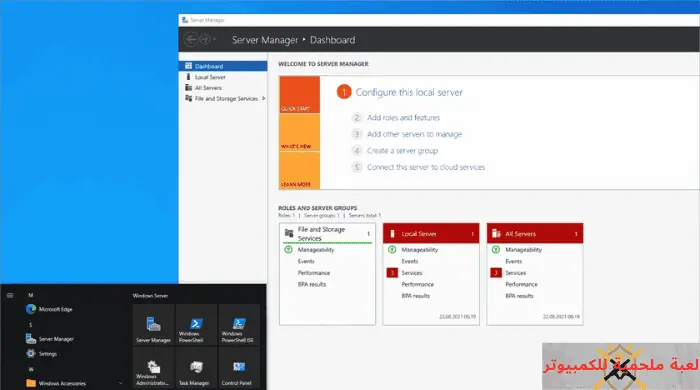Screen dimensions: 700x390
Task: Click the Windows PowerShell Start menu tile
Action: coord(196,324)
